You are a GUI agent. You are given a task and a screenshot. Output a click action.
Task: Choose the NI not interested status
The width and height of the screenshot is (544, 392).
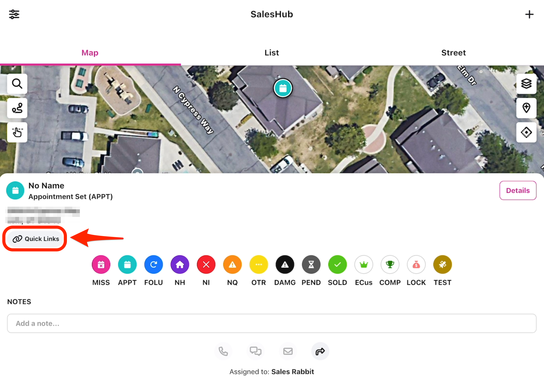pos(206,264)
